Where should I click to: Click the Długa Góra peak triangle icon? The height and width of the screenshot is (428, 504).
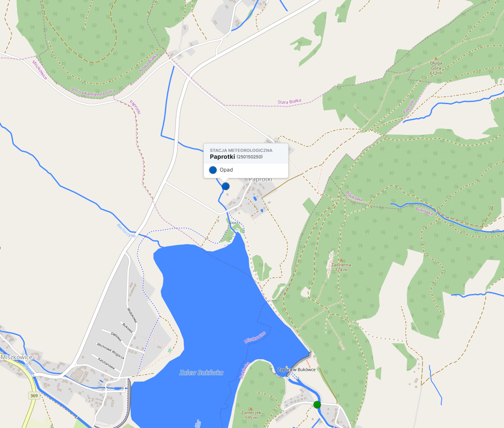pyautogui.click(x=436, y=59)
